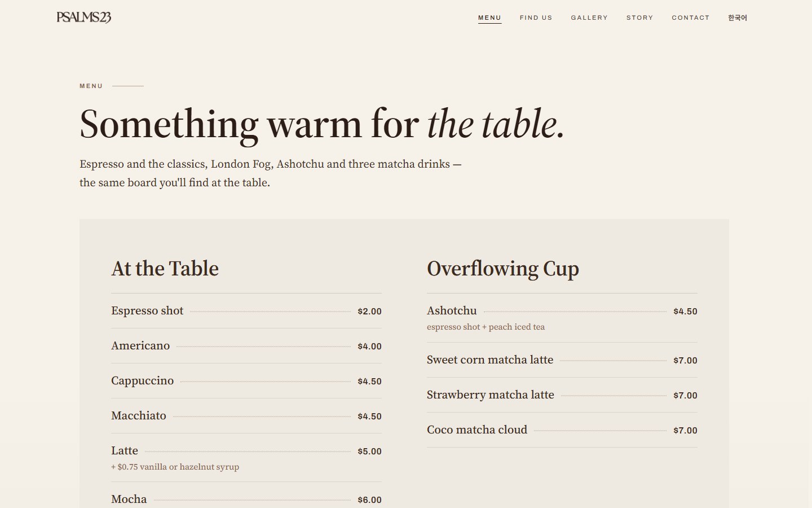Click the 'At the Table' section heading
This screenshot has height=508, width=812.
(x=165, y=269)
